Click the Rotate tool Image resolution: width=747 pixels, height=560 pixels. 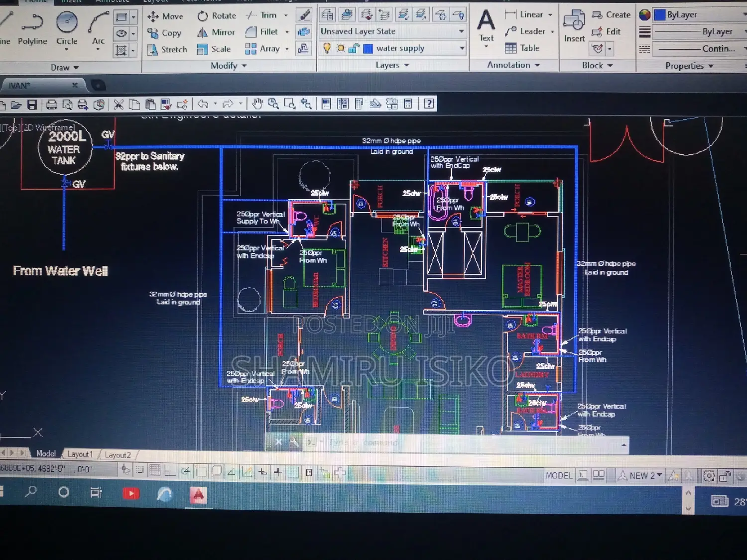[x=217, y=16]
